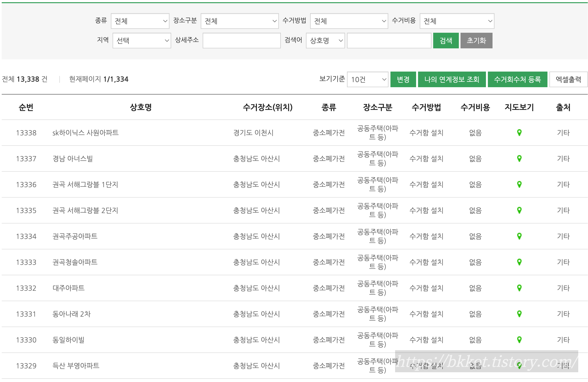
Task: Click inside the 상세주소 input field
Action: 241,41
